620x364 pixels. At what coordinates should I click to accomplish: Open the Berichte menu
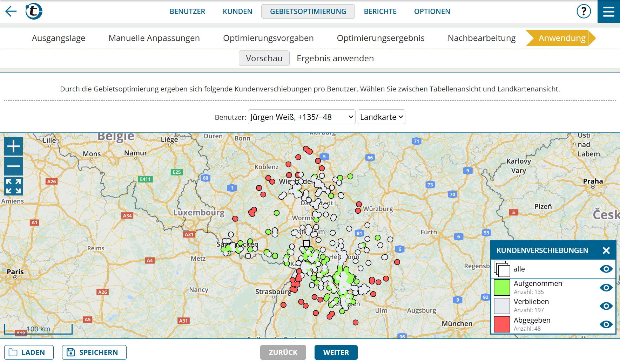point(380,12)
